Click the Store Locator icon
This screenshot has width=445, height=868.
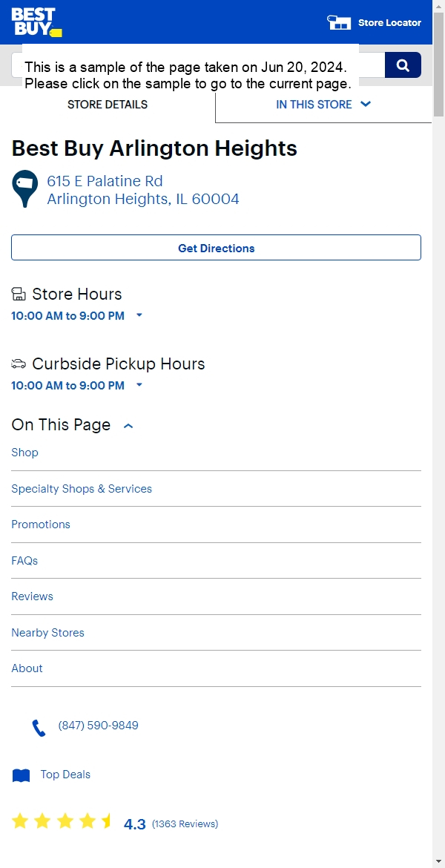click(339, 22)
